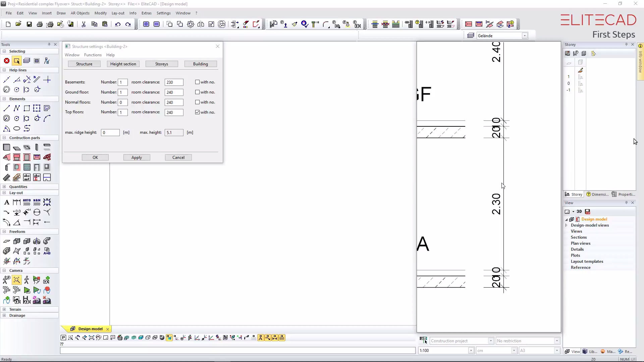Expand the Drainage group
This screenshot has height=362, width=644.
pyautogui.click(x=4, y=315)
